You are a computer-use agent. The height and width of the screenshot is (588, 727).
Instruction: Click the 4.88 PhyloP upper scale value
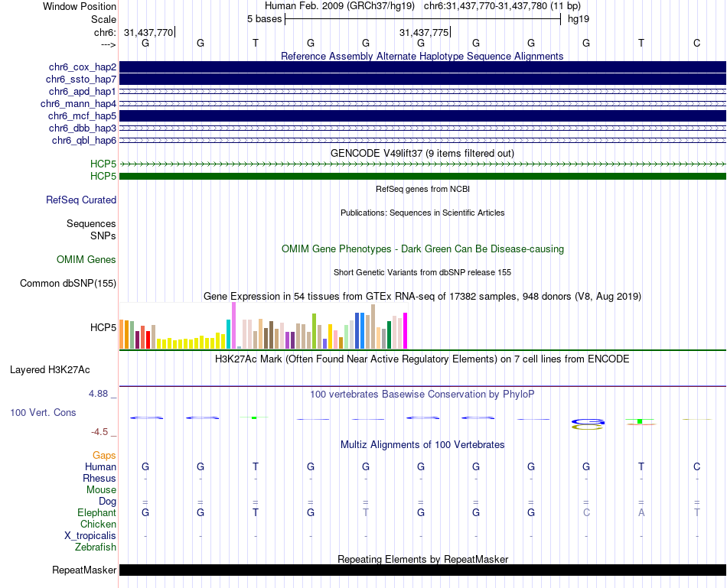tap(98, 393)
